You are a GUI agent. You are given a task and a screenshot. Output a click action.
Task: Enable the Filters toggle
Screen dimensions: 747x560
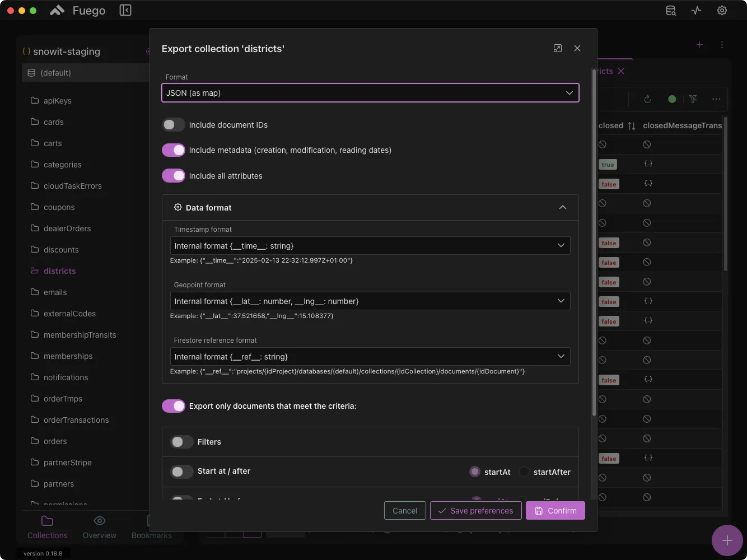click(x=181, y=442)
